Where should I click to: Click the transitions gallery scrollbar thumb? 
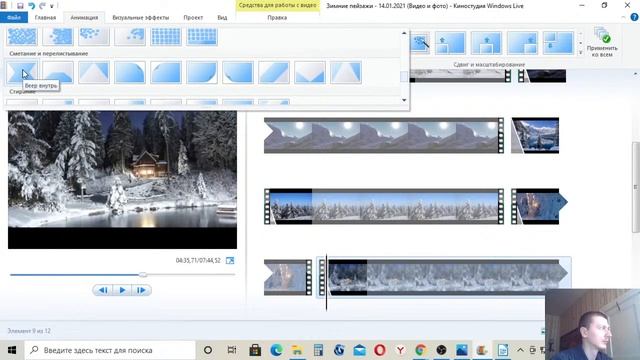click(404, 76)
